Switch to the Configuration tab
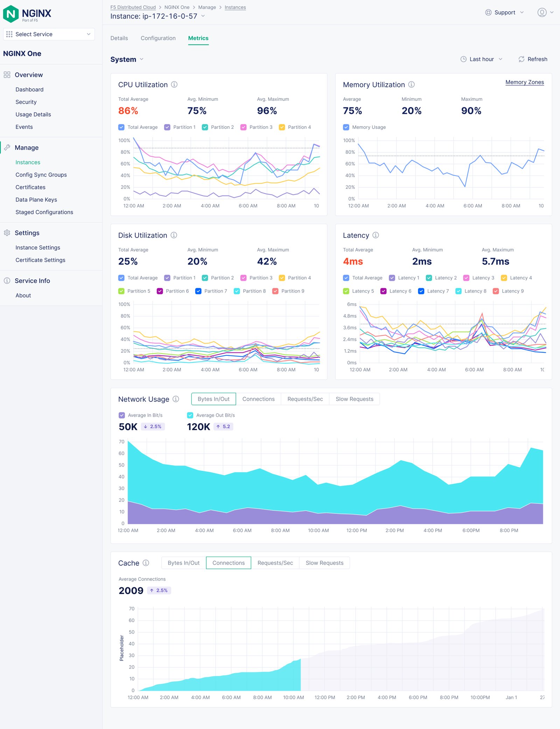Screen dimensions: 560x729 pyautogui.click(x=158, y=38)
